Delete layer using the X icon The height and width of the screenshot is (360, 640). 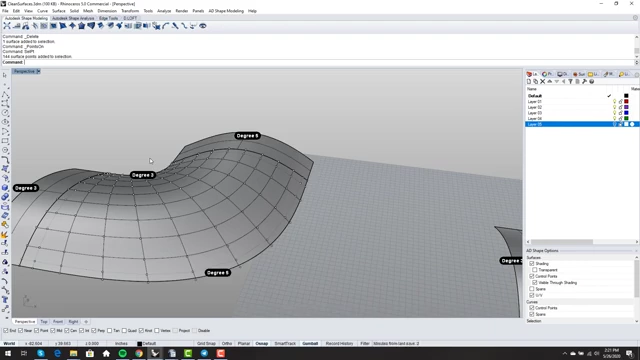(542, 82)
